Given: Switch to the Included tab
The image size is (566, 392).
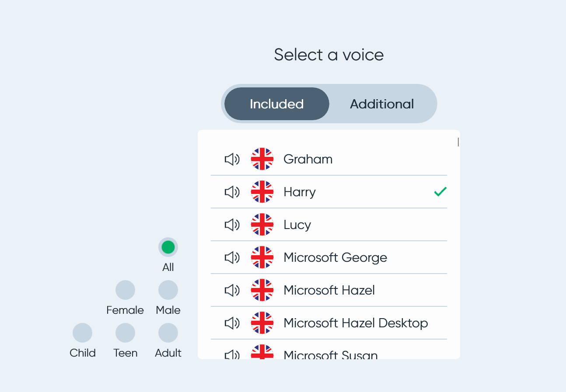Looking at the screenshot, I should pos(276,104).
